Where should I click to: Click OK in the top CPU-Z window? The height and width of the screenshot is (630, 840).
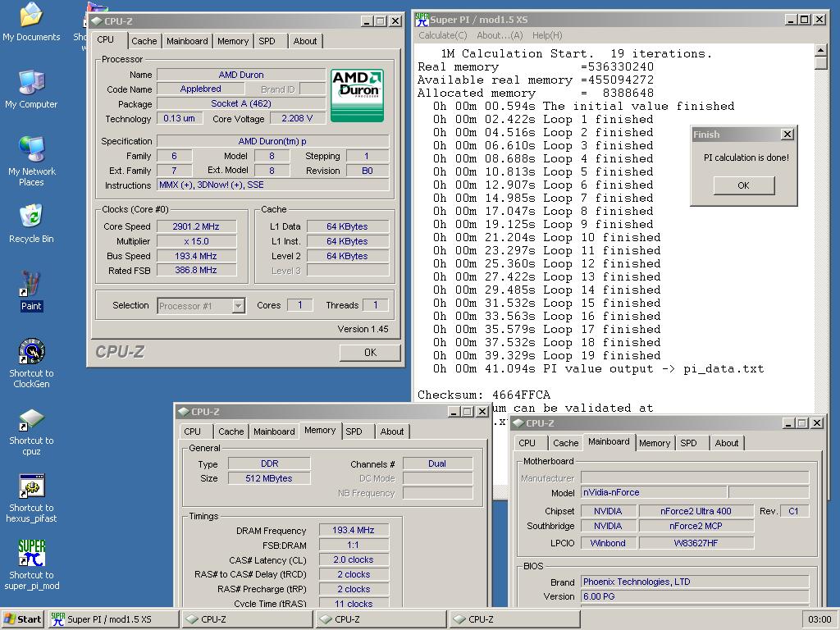pyautogui.click(x=370, y=353)
